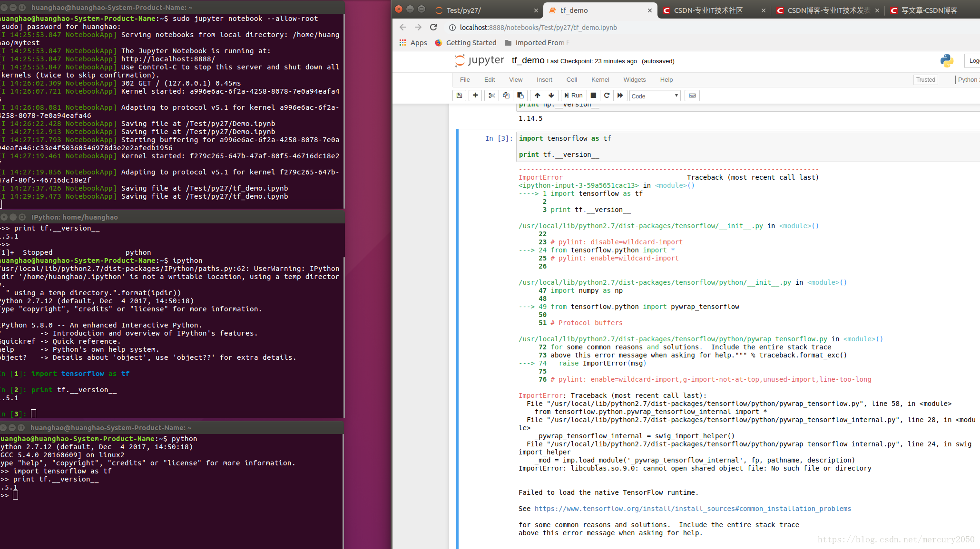
Task: Enable the Help menu checkbox
Action: [x=666, y=79]
